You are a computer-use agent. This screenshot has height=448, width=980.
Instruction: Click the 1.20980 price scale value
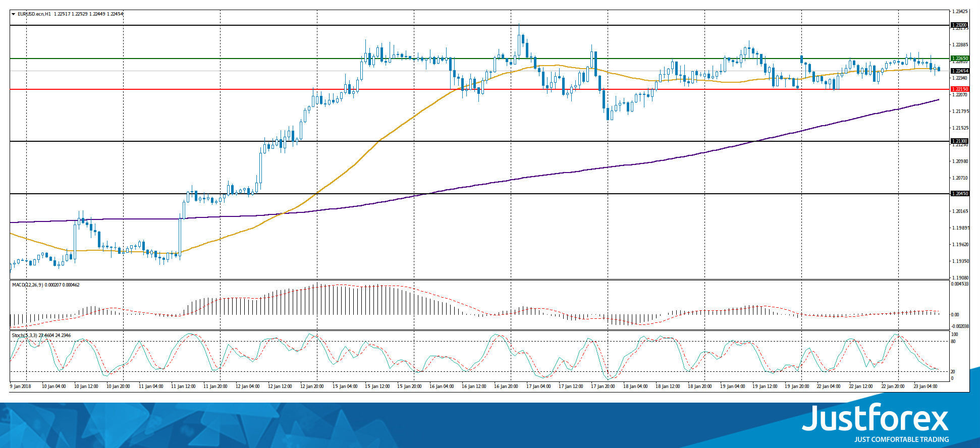(959, 161)
